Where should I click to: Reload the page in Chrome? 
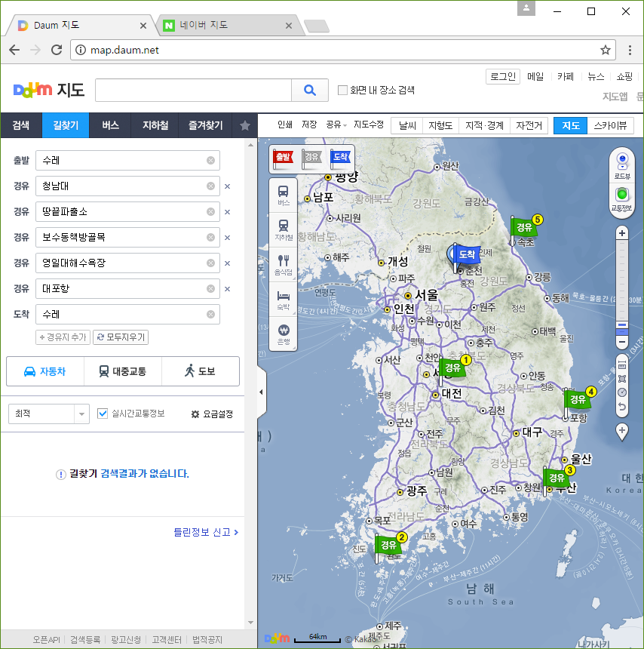pos(57,50)
